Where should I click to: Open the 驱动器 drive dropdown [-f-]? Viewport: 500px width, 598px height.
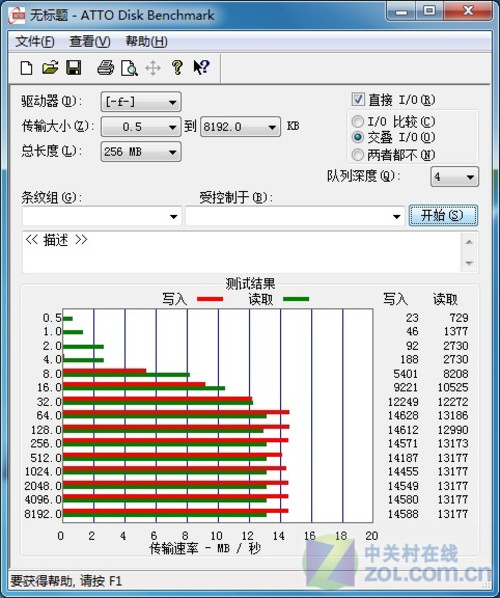(141, 102)
